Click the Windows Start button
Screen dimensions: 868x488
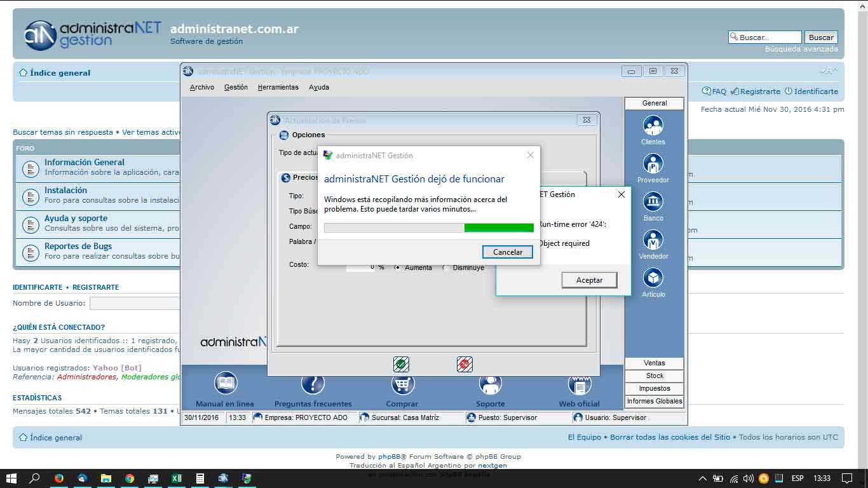(11, 478)
